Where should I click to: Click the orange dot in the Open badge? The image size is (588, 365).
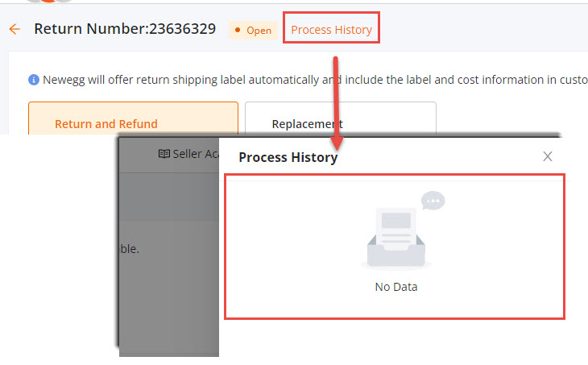(x=238, y=30)
